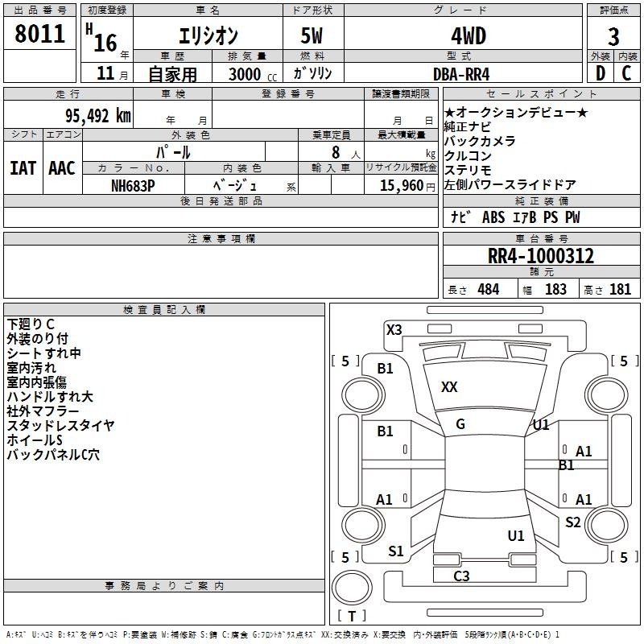This screenshot has height=644, width=644.
Task: Click the バックパネルC穴 inspector note
Action: click(53, 455)
